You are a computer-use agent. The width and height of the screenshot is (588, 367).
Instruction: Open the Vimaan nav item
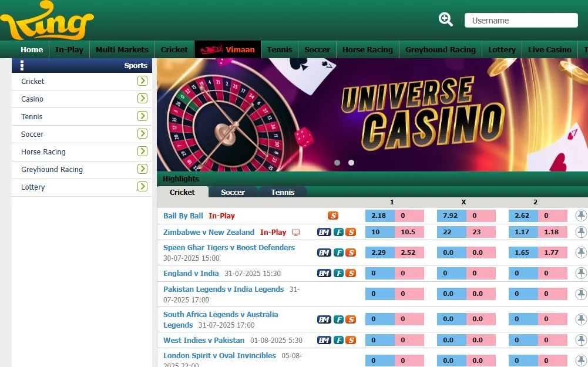point(228,49)
